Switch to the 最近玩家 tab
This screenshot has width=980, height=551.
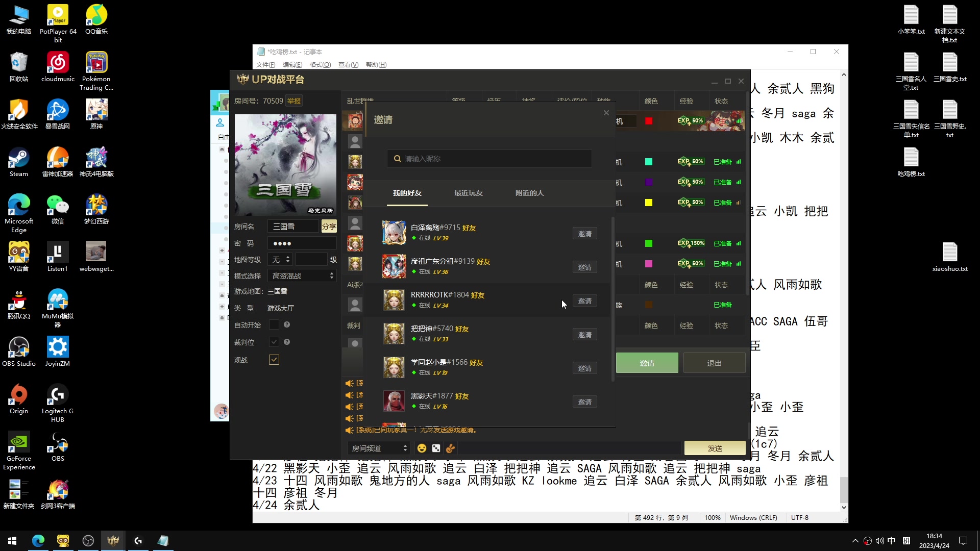pyautogui.click(x=468, y=193)
